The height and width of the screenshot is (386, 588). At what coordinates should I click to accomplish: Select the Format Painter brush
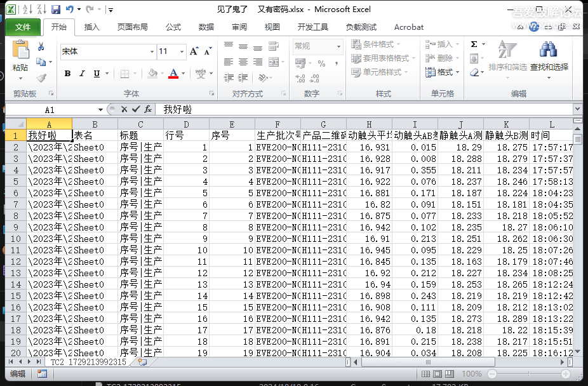coord(41,77)
